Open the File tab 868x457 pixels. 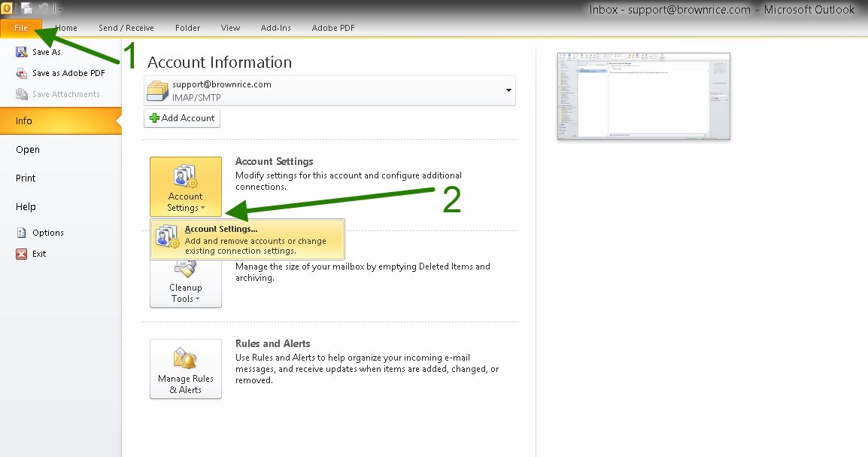pyautogui.click(x=21, y=28)
